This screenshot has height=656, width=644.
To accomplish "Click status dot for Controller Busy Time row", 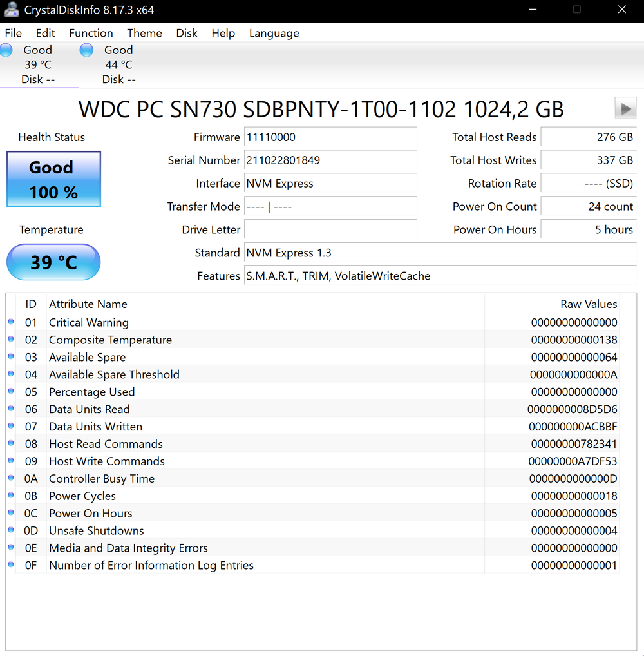I will pos(11,478).
